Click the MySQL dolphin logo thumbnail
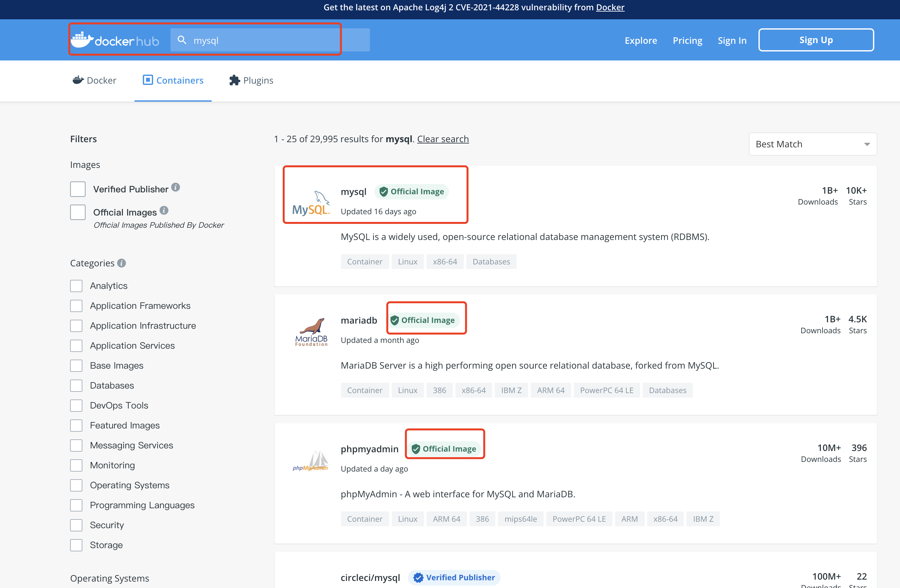The height and width of the screenshot is (588, 900). coord(311,203)
